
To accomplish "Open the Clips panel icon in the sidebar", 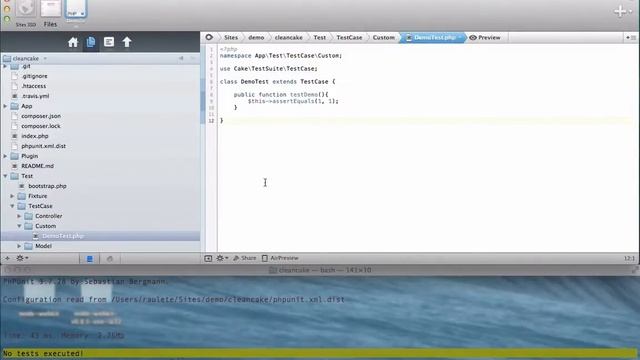I will [x=109, y=42].
